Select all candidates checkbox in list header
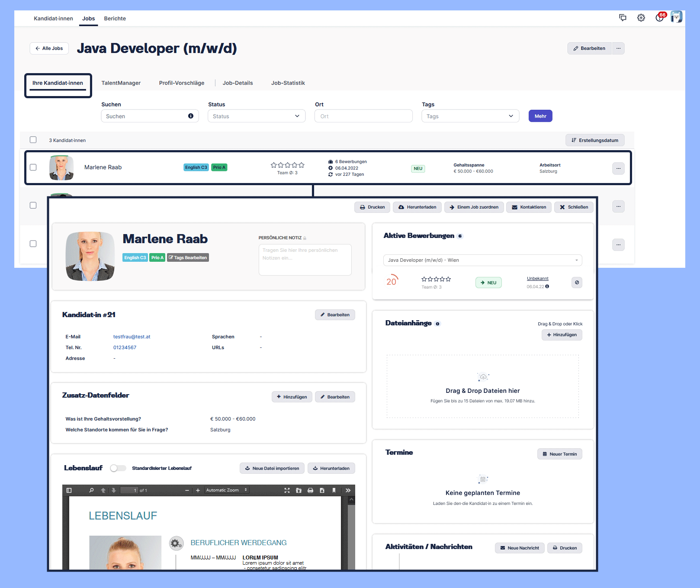Image resolution: width=700 pixels, height=588 pixels. 33,140
